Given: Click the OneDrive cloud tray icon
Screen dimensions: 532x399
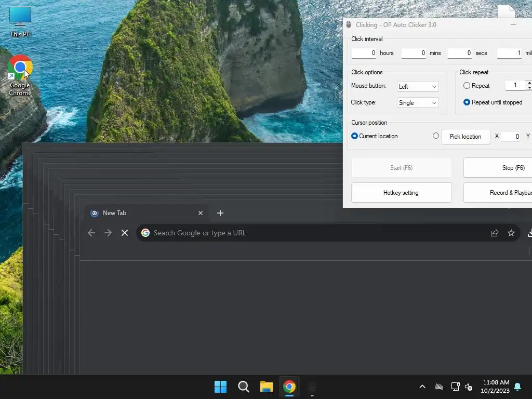Looking at the screenshot, I should point(439,387).
